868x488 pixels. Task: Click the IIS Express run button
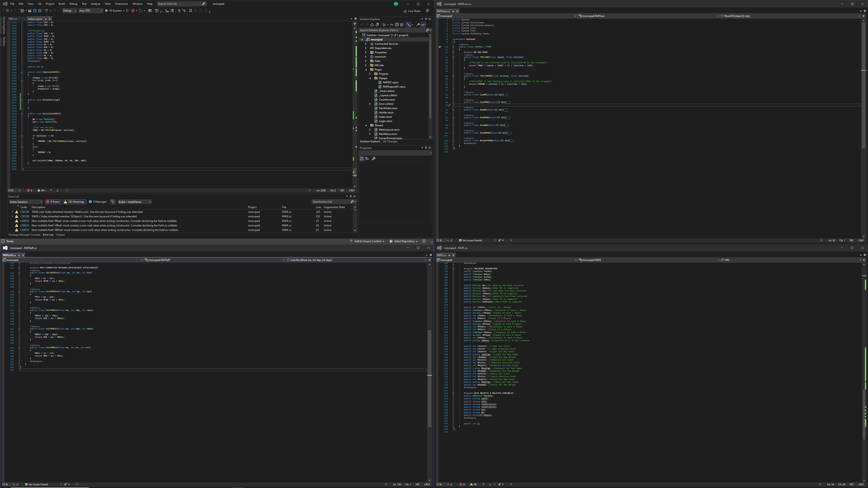pos(113,11)
